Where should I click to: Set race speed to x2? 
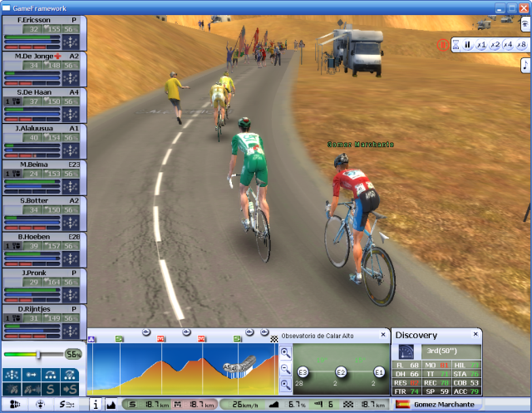tap(494, 45)
